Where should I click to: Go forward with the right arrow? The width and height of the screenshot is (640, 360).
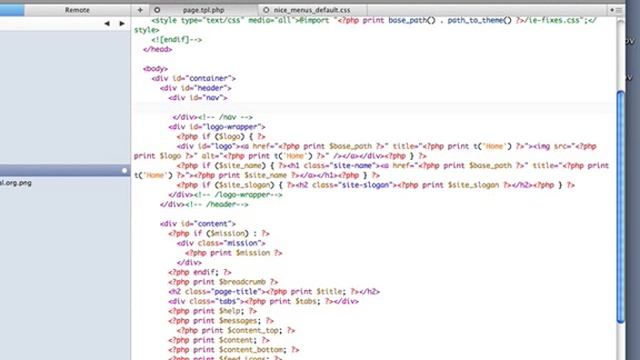pyautogui.click(x=122, y=24)
